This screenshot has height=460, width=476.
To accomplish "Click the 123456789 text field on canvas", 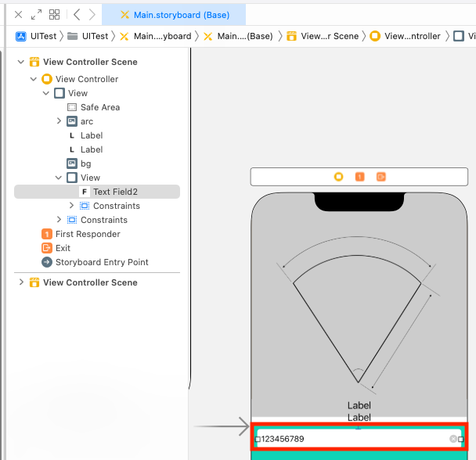I will 359,439.
